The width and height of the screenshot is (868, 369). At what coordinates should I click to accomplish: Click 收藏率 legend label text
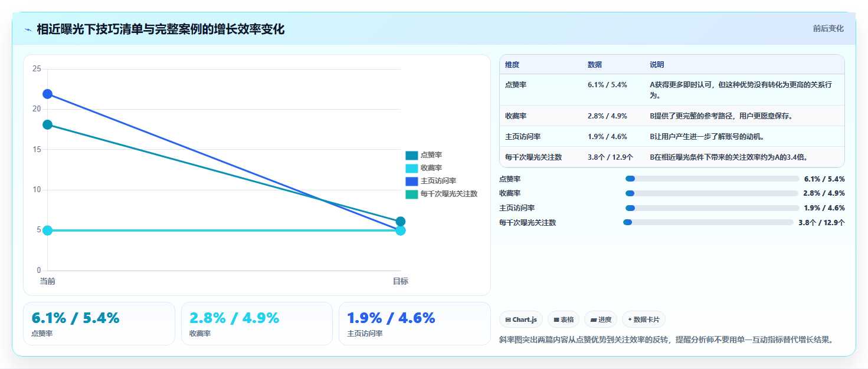(431, 168)
